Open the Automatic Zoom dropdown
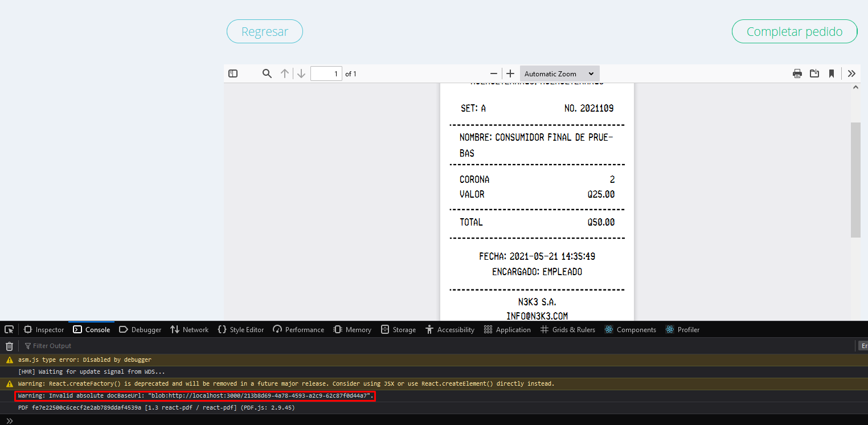 [559, 73]
